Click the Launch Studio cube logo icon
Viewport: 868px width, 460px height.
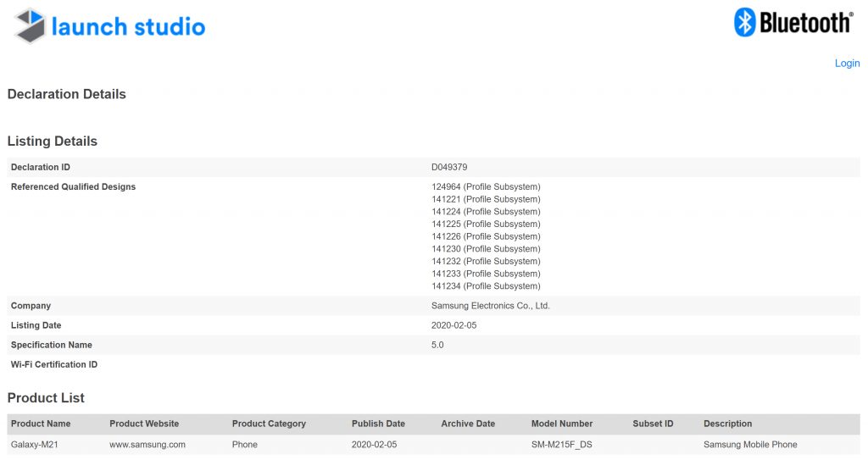tap(31, 25)
